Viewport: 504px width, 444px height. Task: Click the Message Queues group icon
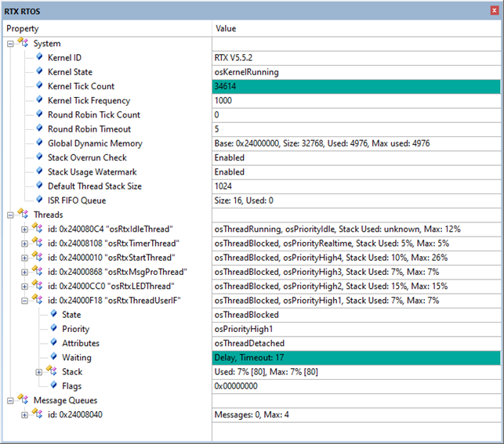click(23, 399)
